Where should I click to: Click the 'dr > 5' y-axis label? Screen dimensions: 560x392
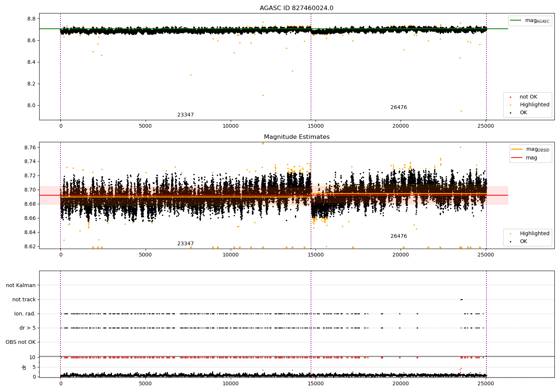(28, 328)
